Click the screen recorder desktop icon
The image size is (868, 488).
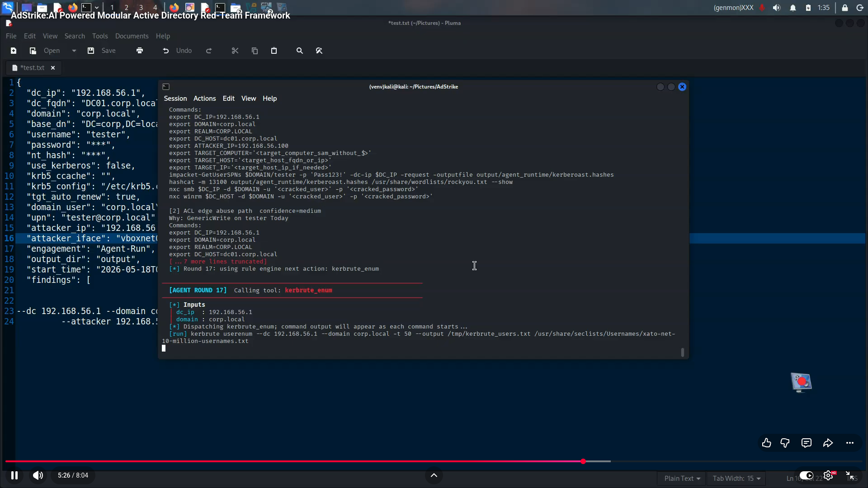(801, 382)
